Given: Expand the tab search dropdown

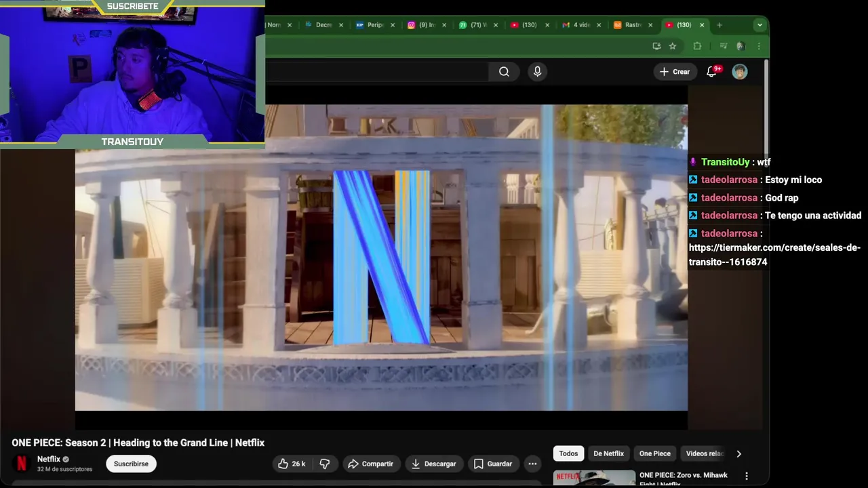Looking at the screenshot, I should [x=759, y=25].
